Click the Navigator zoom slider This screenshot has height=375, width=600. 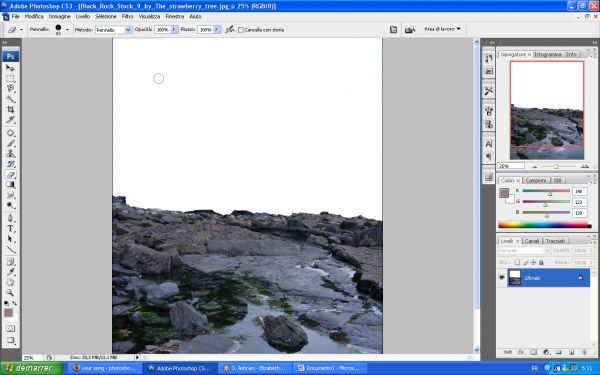(560, 166)
